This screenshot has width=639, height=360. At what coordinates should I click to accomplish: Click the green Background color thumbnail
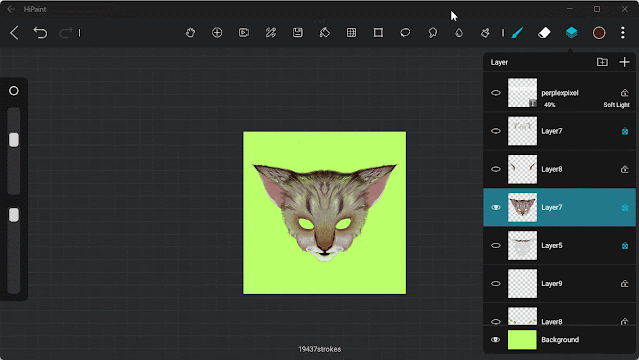pyautogui.click(x=522, y=340)
